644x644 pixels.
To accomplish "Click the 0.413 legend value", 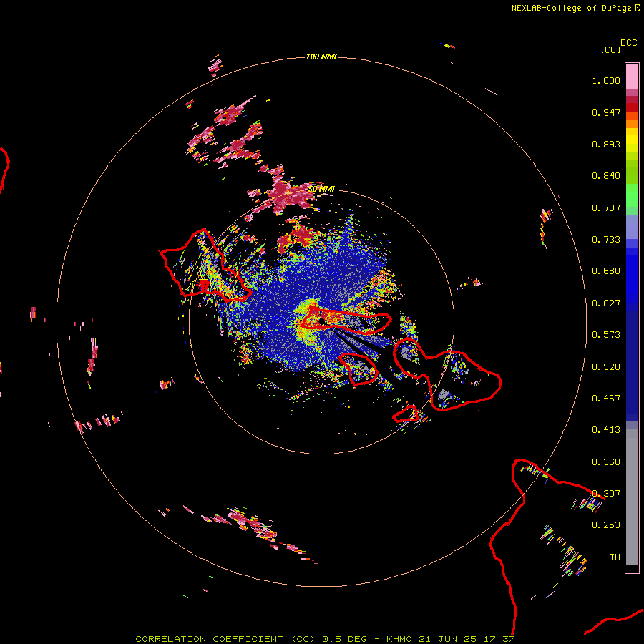I will (606, 430).
